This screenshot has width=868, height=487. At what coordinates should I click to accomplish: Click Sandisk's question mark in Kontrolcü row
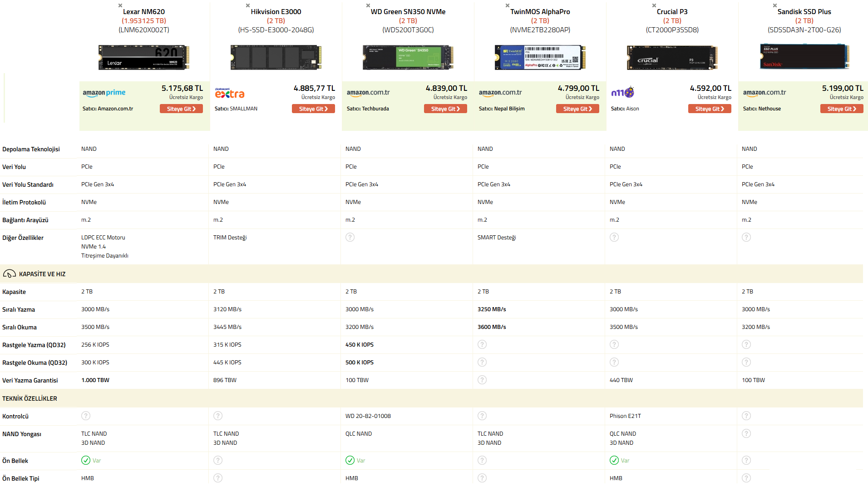746,416
